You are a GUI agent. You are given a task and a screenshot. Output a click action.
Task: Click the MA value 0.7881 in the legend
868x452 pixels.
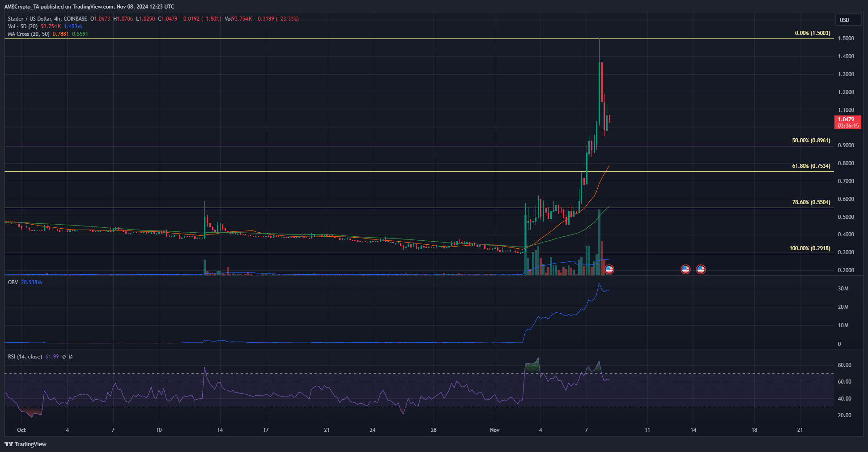point(61,34)
